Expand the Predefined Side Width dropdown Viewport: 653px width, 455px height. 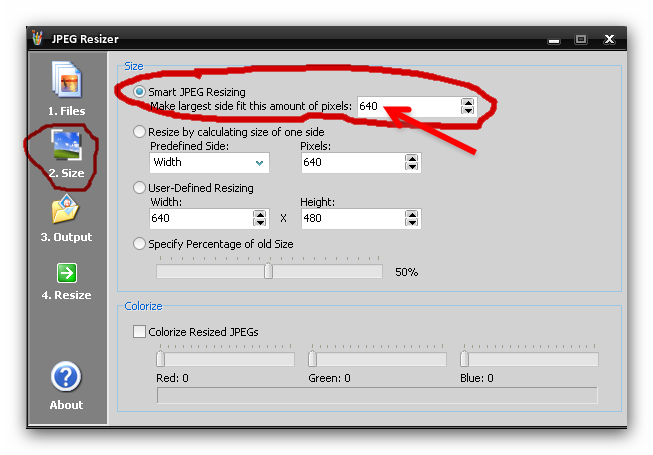(x=260, y=162)
